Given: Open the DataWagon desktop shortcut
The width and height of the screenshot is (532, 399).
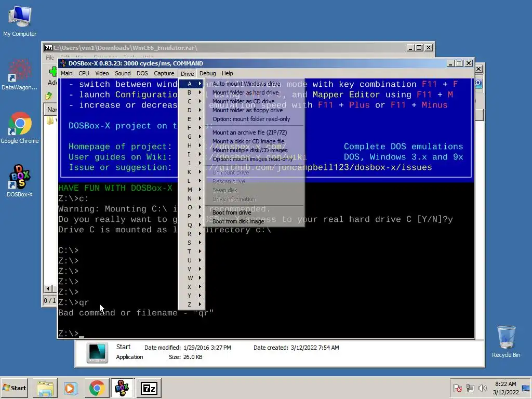Looking at the screenshot, I should (x=20, y=75).
